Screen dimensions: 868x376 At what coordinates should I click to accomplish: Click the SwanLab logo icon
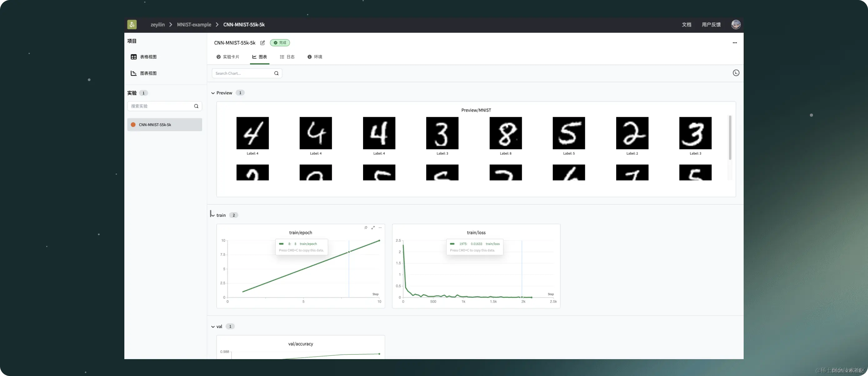(132, 25)
